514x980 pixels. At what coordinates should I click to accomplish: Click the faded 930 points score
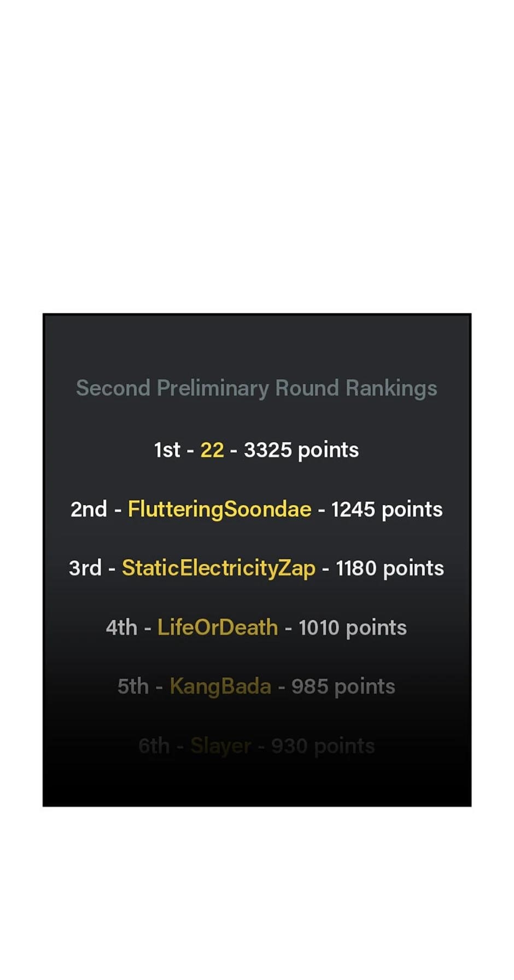(x=323, y=746)
